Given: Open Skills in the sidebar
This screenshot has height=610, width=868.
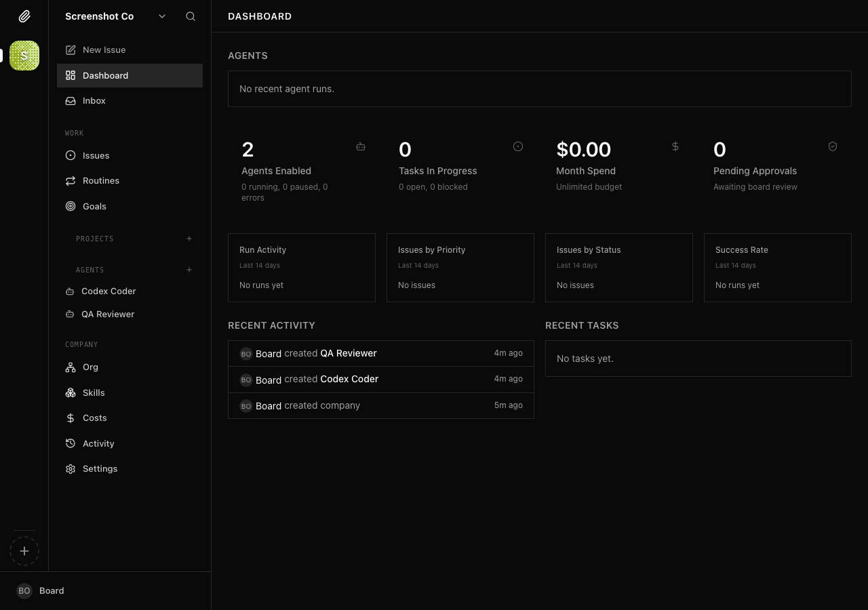Looking at the screenshot, I should (x=130, y=393).
